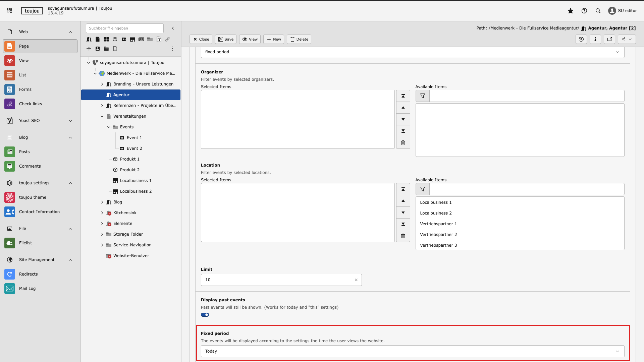644x362 pixels.
Task: Click Location trash delete icon
Action: (x=403, y=236)
